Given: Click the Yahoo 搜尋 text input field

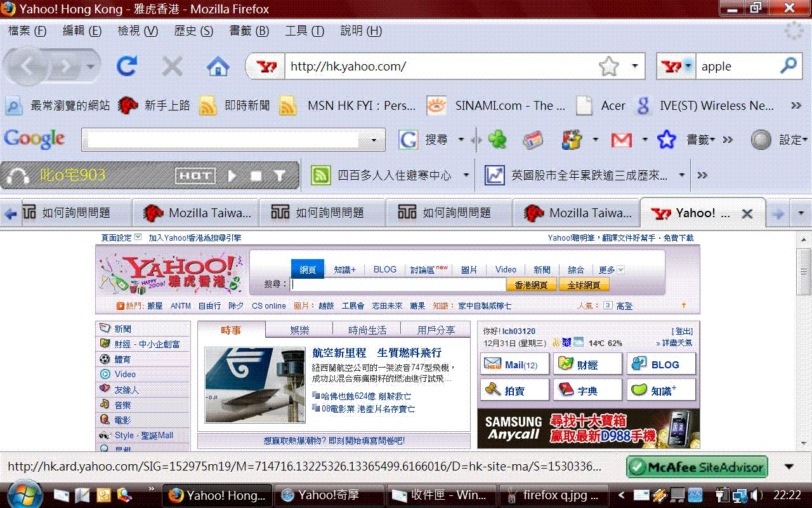Looking at the screenshot, I should (x=398, y=285).
